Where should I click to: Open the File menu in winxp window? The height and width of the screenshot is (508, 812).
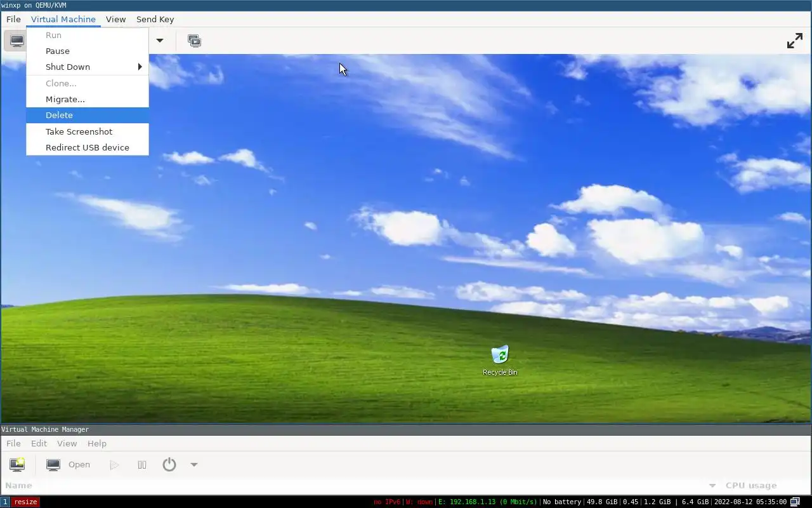pyautogui.click(x=13, y=19)
